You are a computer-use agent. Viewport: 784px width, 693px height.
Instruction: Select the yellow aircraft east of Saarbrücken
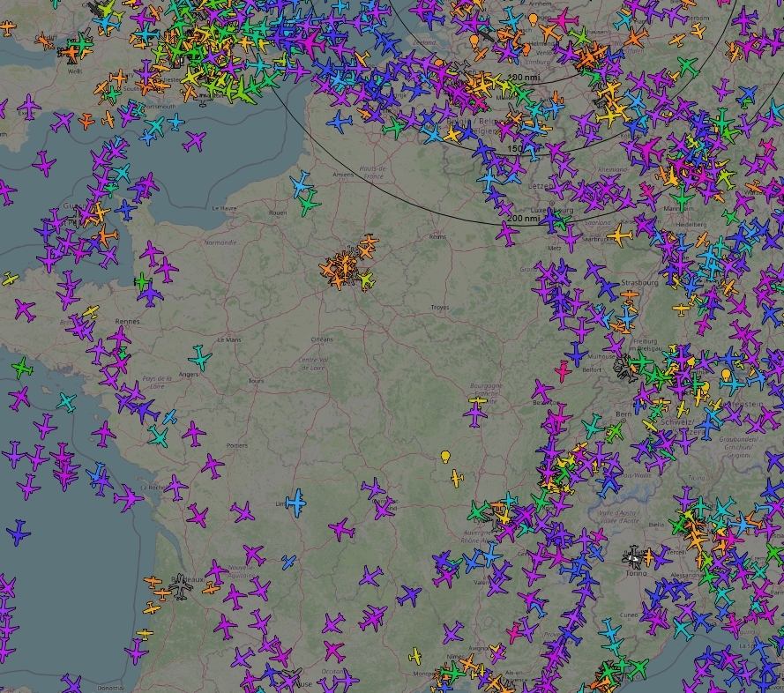pyautogui.click(x=620, y=235)
